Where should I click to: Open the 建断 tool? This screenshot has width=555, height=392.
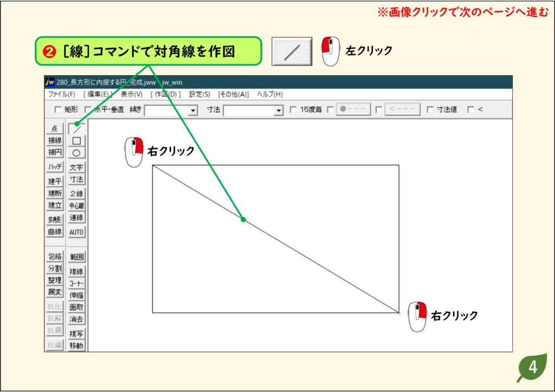55,193
